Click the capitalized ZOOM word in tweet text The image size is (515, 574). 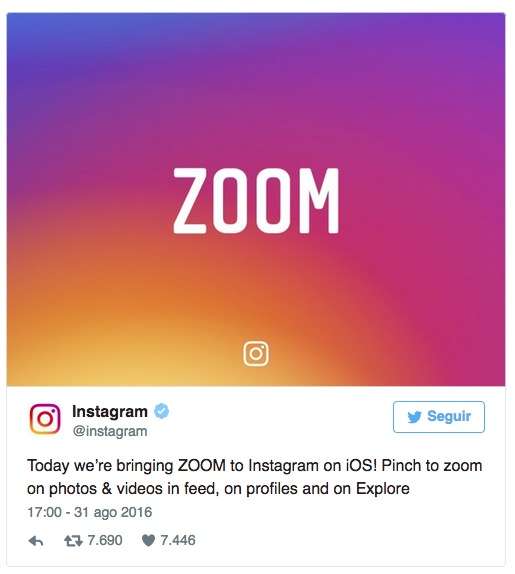coord(202,466)
